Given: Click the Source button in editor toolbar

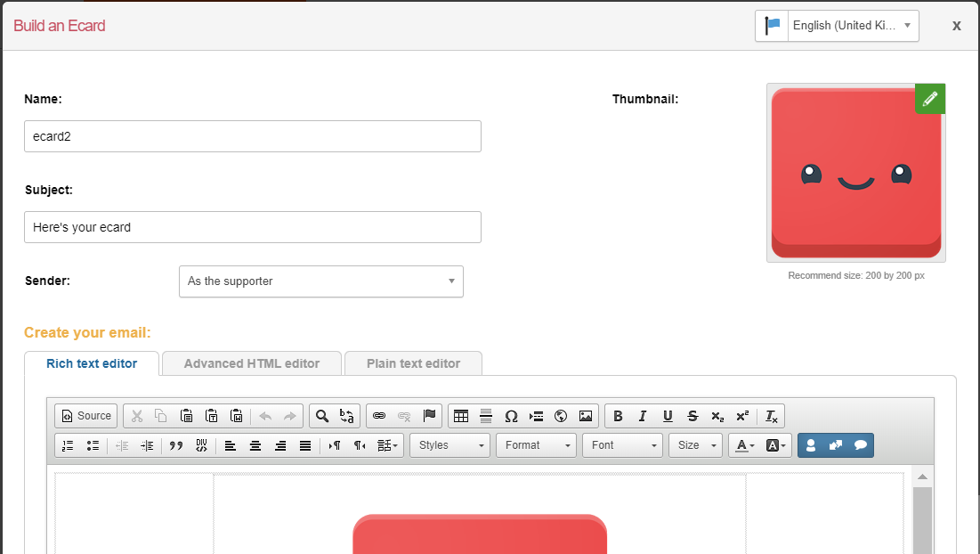Looking at the screenshot, I should [x=86, y=416].
